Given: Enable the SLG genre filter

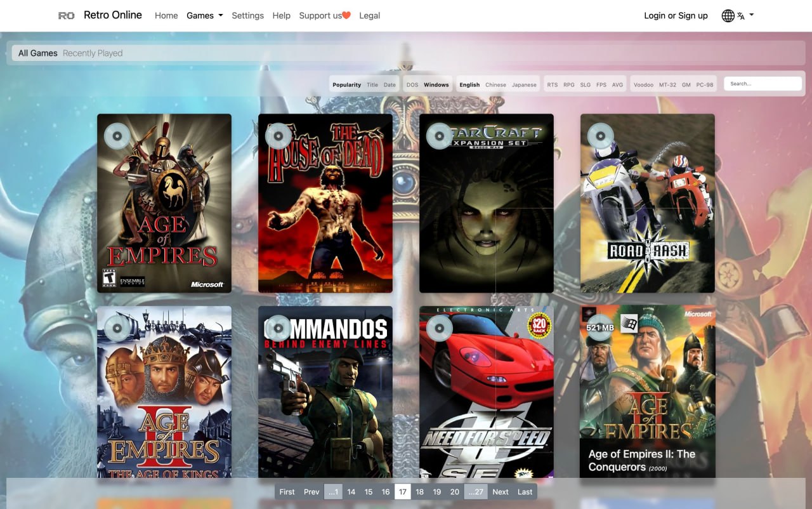Looking at the screenshot, I should [x=586, y=84].
